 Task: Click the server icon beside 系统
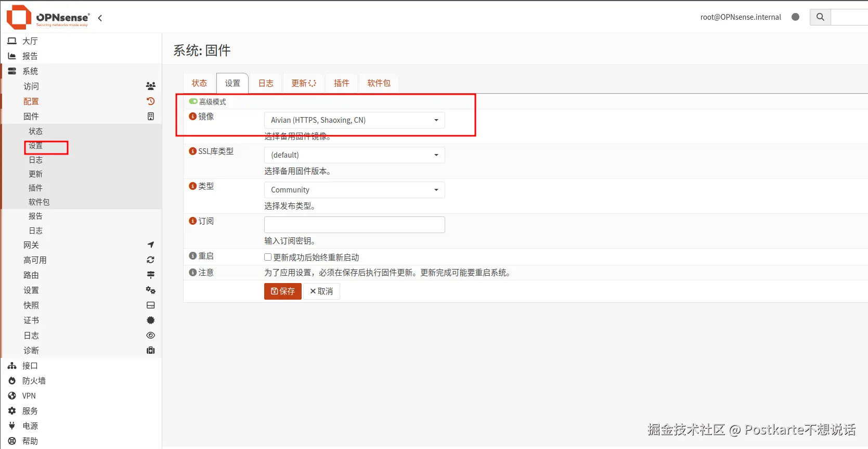coord(12,71)
